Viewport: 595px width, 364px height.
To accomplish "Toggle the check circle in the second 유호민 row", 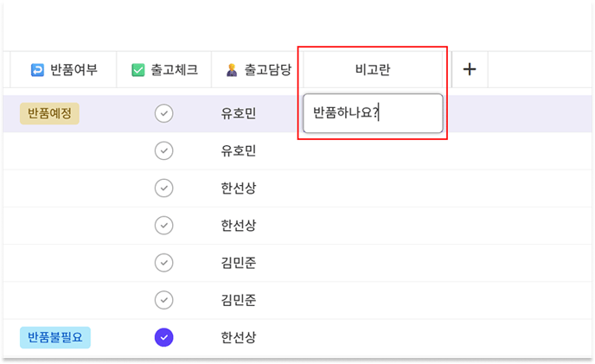I will [164, 150].
